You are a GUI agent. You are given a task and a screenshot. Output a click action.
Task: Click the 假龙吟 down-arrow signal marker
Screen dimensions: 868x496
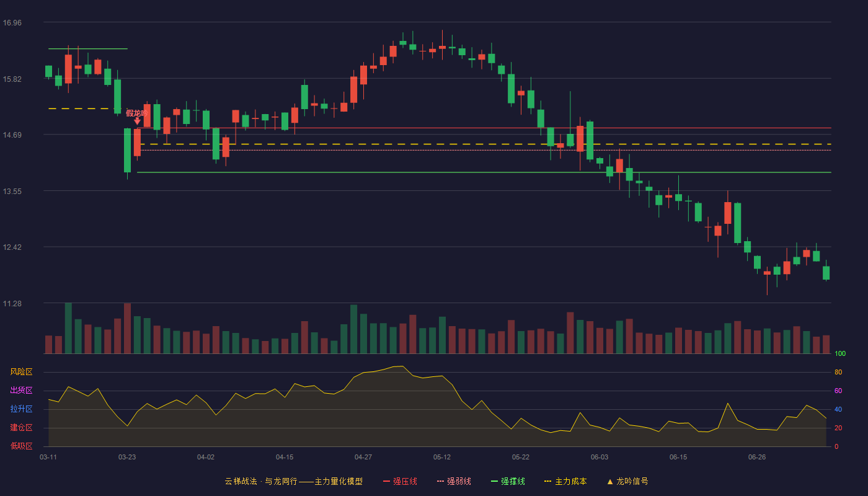tap(137, 121)
